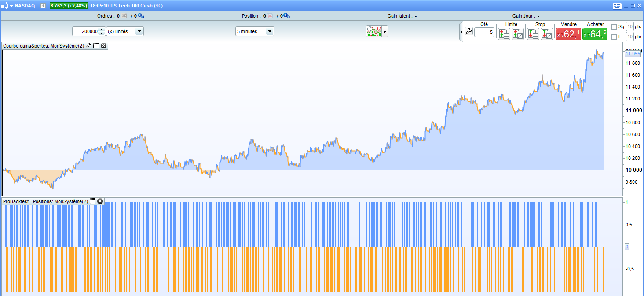Image resolution: width=644 pixels, height=296 pixels.
Task: Click the first Stop order icon
Action: tap(533, 33)
